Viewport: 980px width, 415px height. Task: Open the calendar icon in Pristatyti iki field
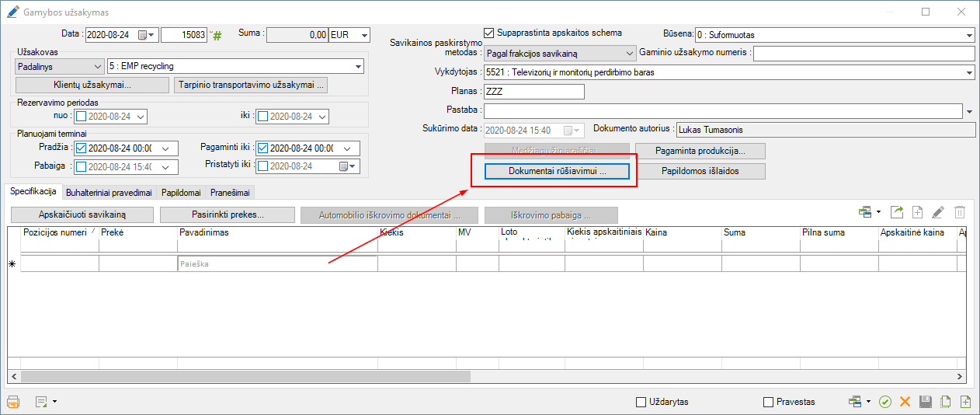click(x=345, y=166)
